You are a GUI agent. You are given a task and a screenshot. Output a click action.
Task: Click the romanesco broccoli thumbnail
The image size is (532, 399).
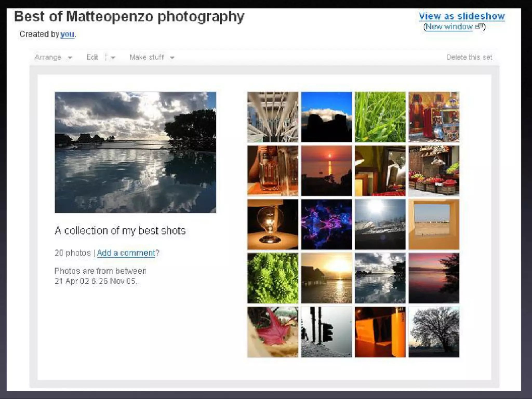point(273,278)
